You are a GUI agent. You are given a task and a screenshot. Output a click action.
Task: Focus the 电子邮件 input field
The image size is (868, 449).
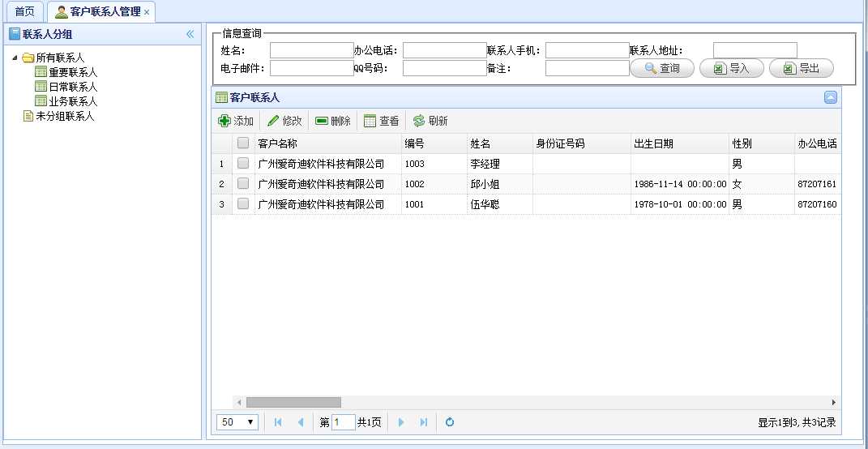pos(312,68)
